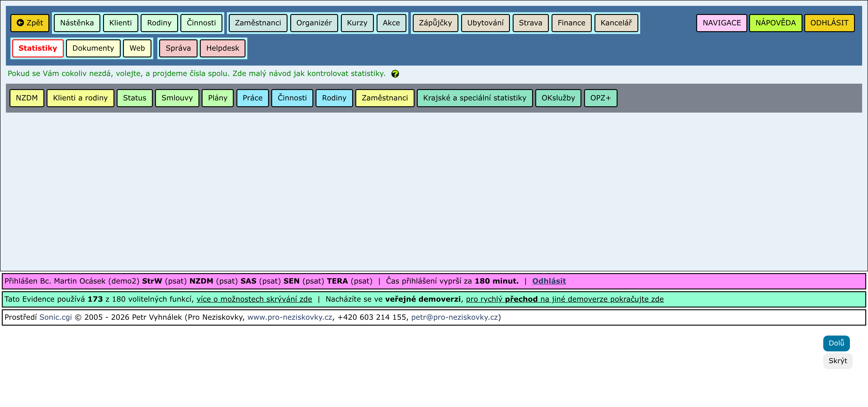This screenshot has height=407, width=868.
Task: Click the www.pro-neziskovky.cz website link
Action: click(x=289, y=317)
